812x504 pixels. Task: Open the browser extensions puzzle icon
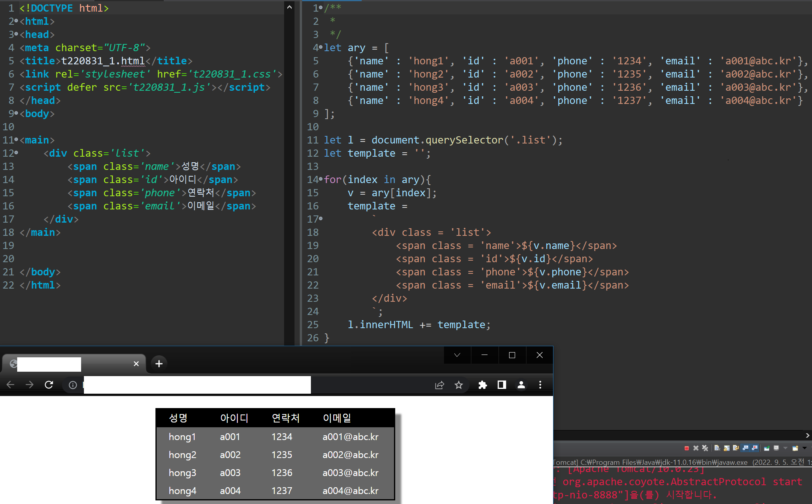pos(482,384)
